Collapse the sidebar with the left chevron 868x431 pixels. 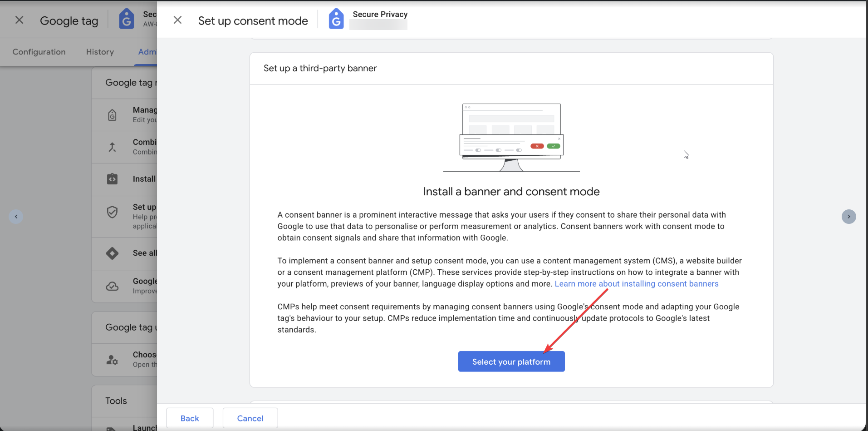click(x=16, y=217)
